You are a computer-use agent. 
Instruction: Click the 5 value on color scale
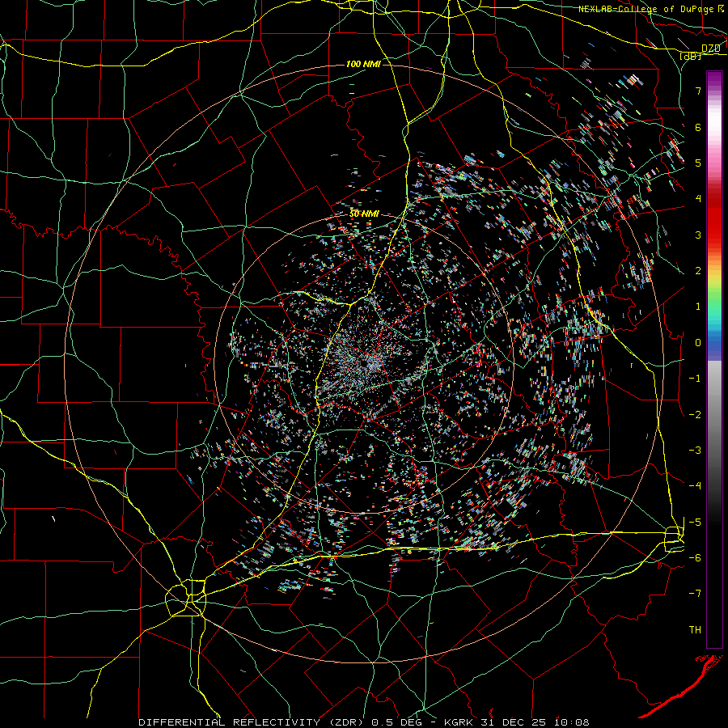pyautogui.click(x=698, y=163)
